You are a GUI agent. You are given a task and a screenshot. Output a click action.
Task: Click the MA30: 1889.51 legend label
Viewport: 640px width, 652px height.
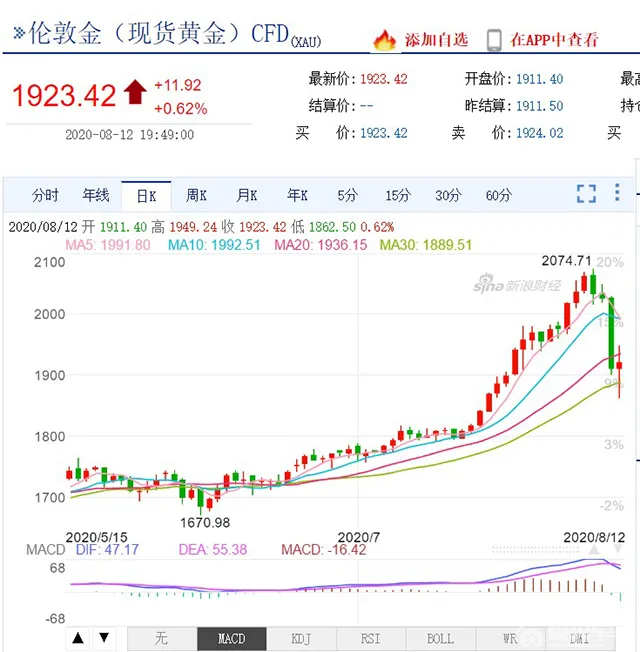click(x=426, y=245)
